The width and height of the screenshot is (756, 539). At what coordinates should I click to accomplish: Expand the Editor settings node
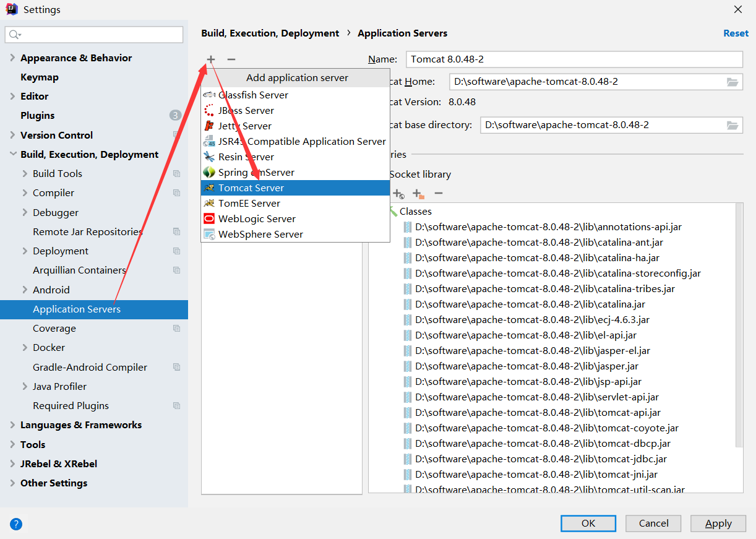[x=12, y=97]
